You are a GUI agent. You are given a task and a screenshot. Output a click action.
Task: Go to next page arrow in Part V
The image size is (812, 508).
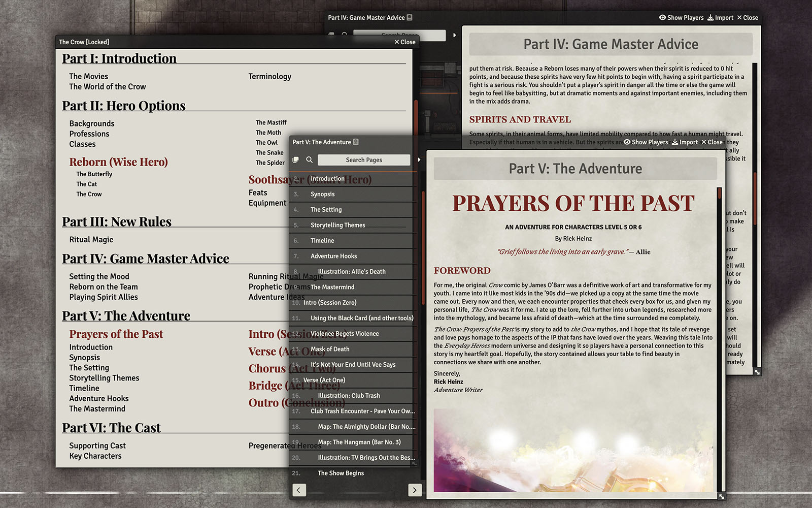[415, 490]
